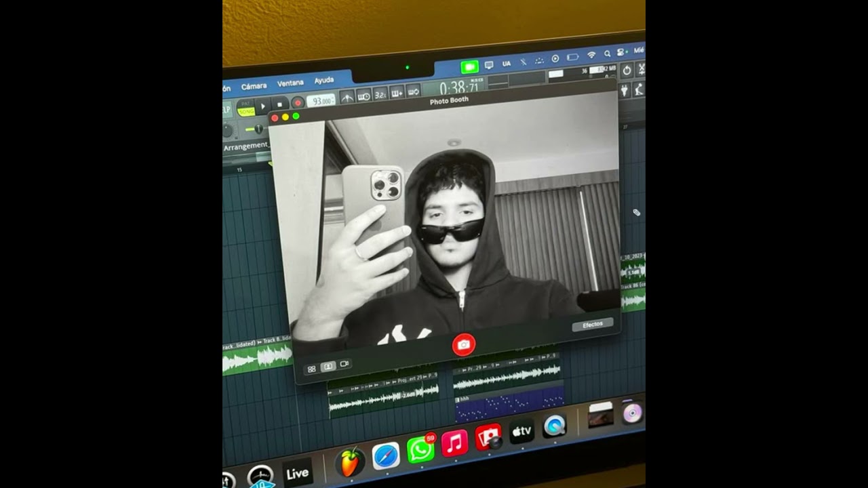The width and height of the screenshot is (868, 488).
Task: Open WhatsApp from the Dock
Action: coord(421,449)
